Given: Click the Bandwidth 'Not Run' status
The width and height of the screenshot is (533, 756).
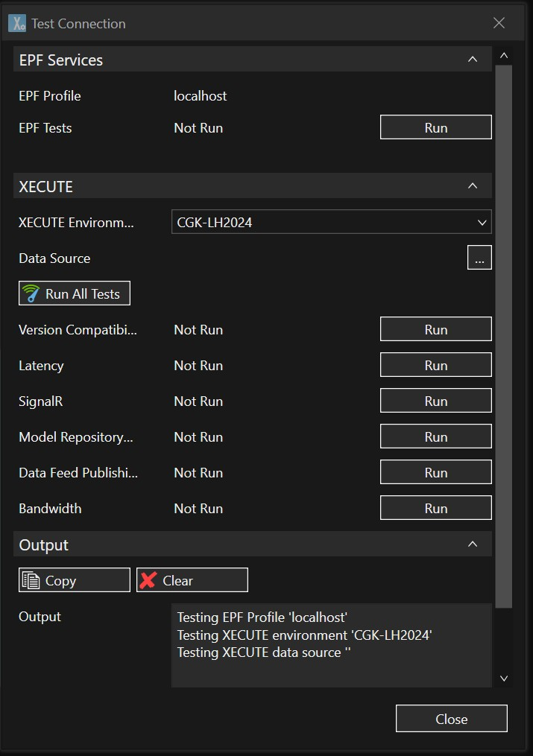Looking at the screenshot, I should (198, 508).
